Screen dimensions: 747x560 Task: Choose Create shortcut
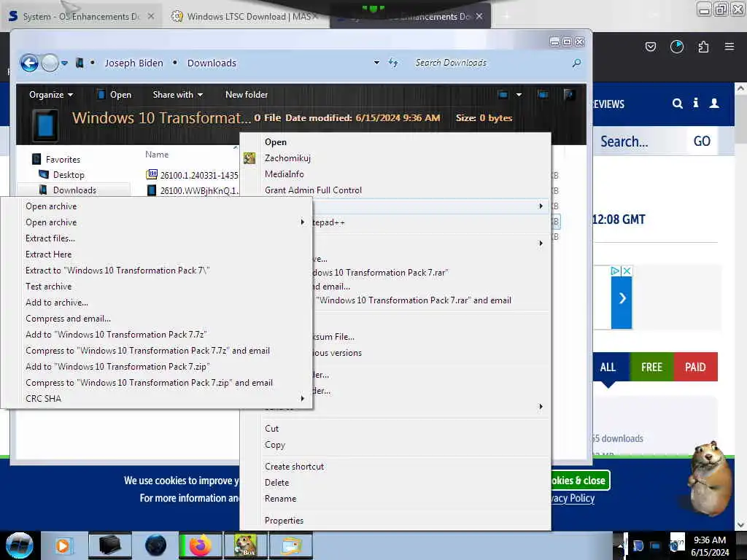(395, 467)
